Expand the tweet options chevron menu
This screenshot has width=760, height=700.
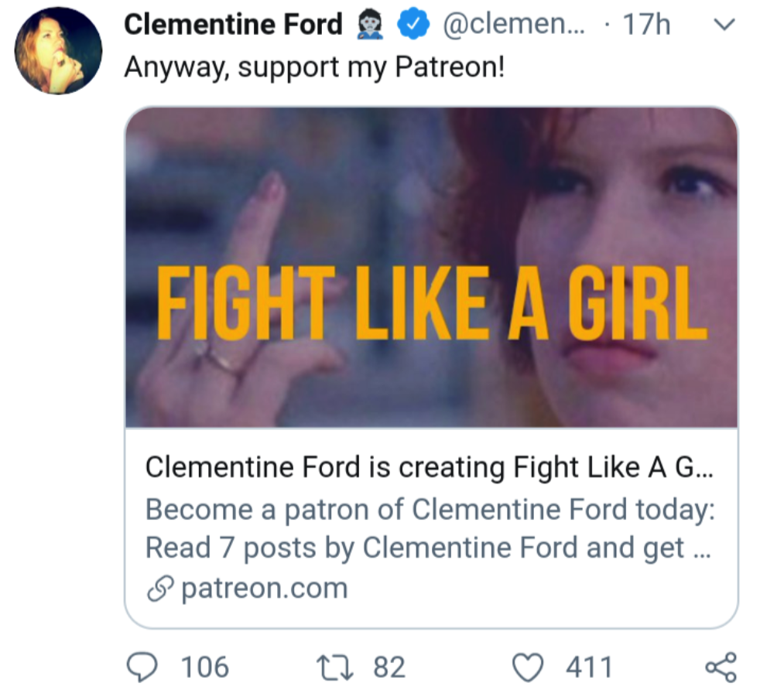[x=721, y=26]
